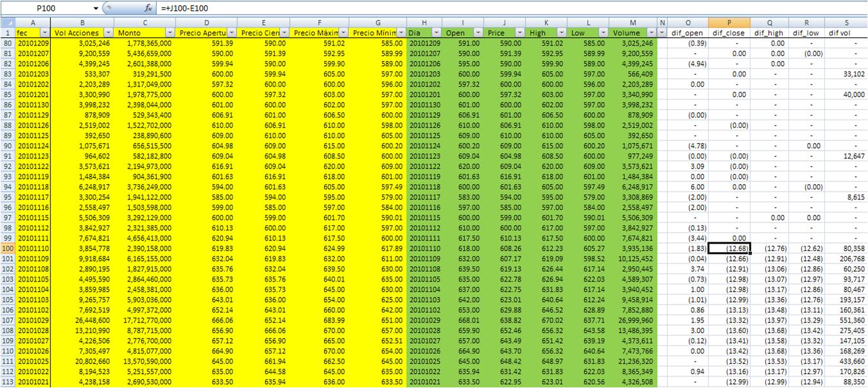The width and height of the screenshot is (868, 388).
Task: Open the 'Price' column filter dropdown
Action: (519, 32)
